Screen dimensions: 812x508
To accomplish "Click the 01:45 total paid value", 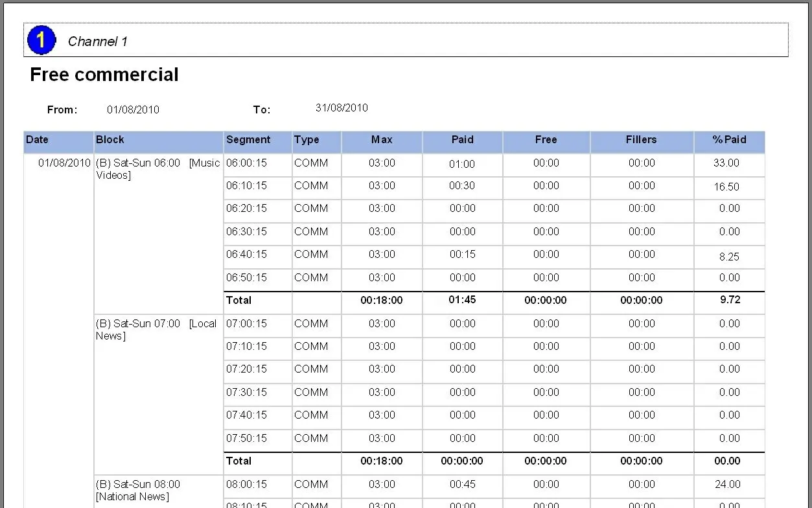I will pyautogui.click(x=462, y=299).
